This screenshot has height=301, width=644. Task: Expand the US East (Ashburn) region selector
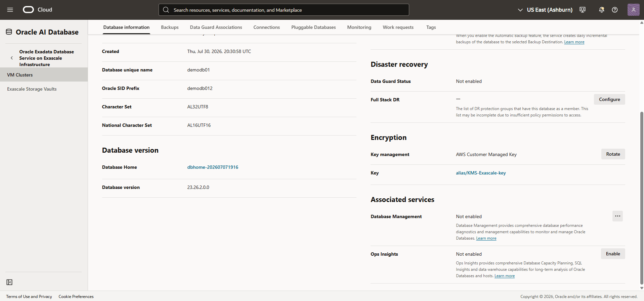(545, 10)
